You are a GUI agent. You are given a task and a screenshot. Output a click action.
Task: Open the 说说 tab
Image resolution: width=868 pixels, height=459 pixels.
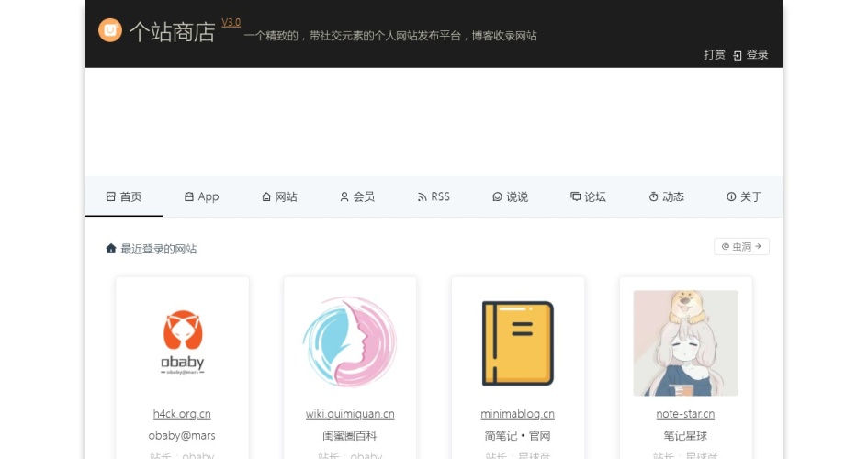[511, 196]
